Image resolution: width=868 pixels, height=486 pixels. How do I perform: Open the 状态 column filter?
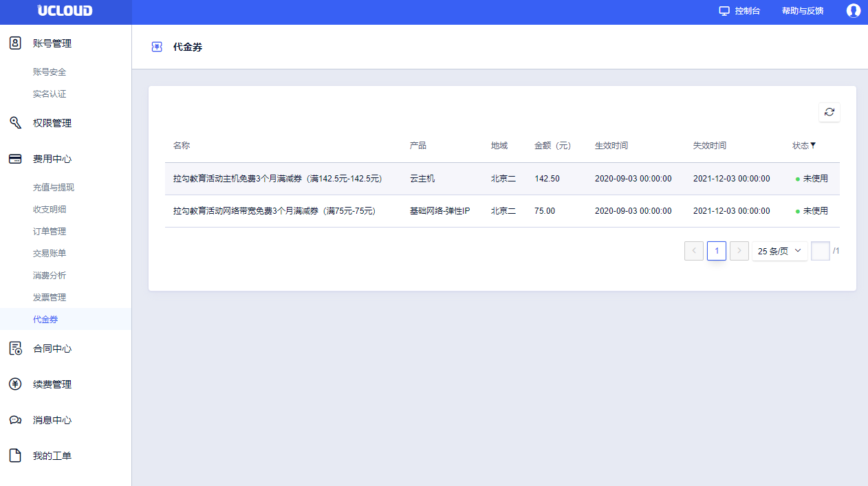(813, 145)
